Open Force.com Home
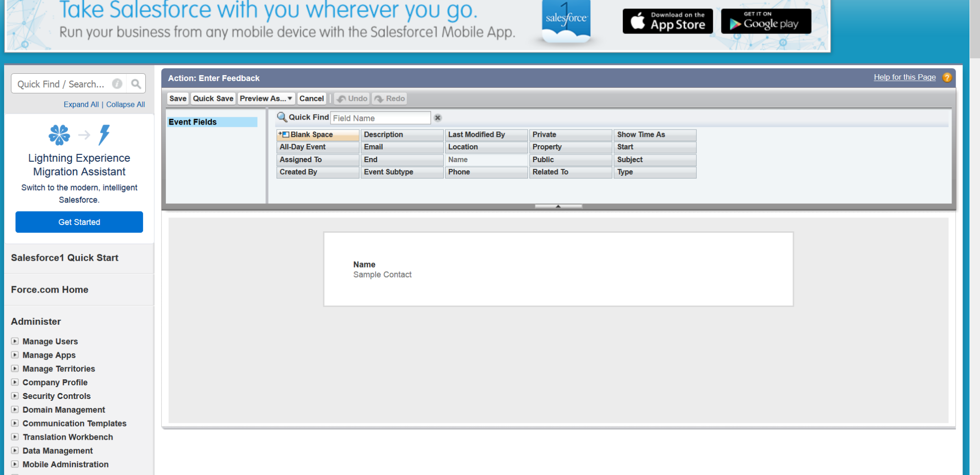 click(x=50, y=289)
